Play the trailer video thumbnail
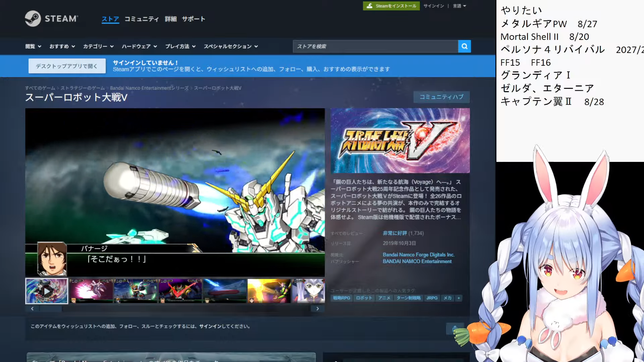This screenshot has width=644, height=362. point(47,291)
